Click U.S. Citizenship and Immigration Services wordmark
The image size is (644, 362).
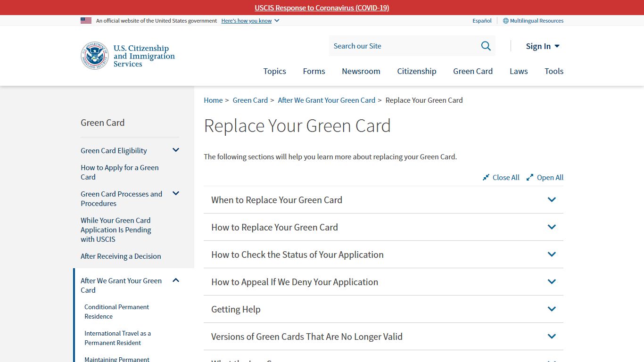click(144, 56)
